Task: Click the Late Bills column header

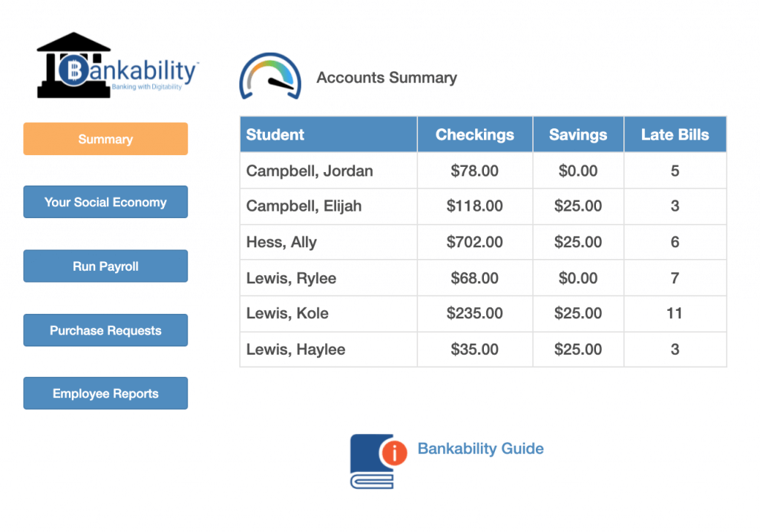Action: (x=675, y=134)
